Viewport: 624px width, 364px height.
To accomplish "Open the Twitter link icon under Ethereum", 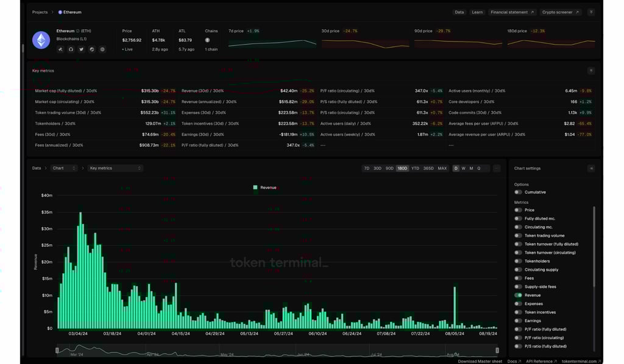I will (x=81, y=49).
